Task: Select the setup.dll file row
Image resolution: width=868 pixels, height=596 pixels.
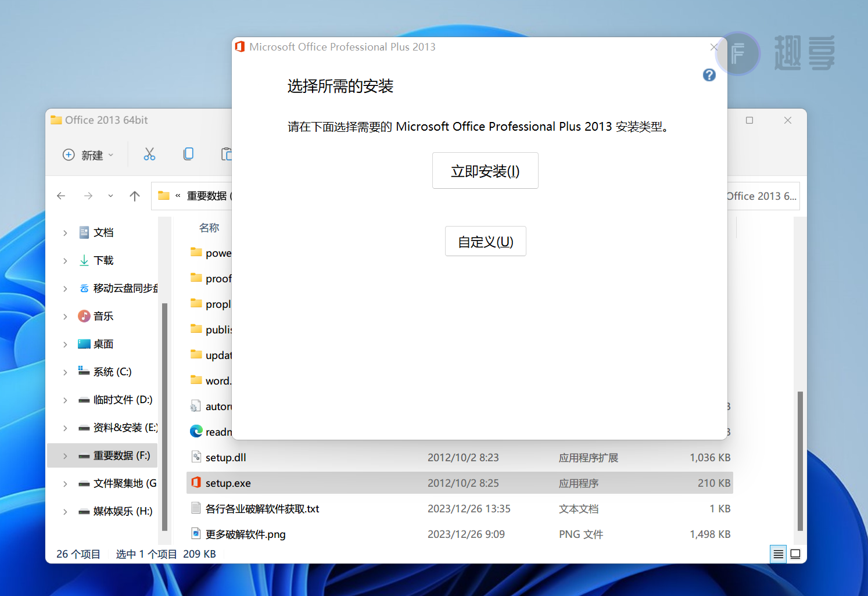Action: (x=460, y=458)
